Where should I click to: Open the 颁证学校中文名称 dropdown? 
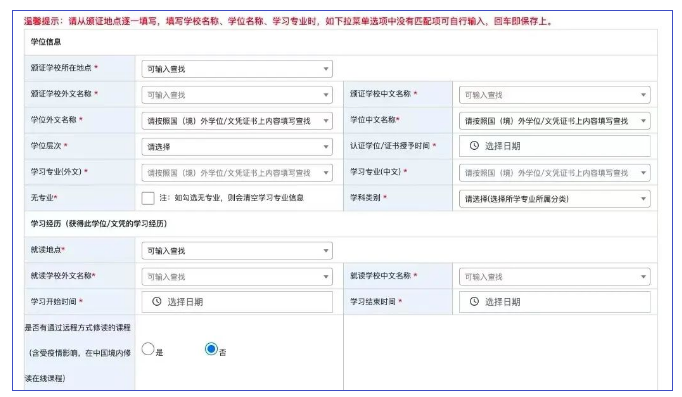click(555, 95)
